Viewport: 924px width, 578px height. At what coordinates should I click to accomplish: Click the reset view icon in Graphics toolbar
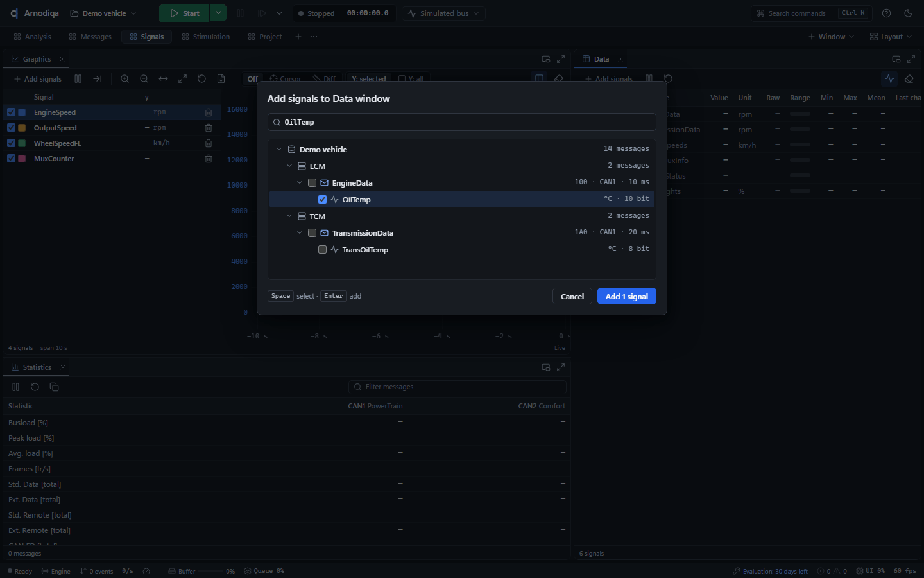coord(201,79)
